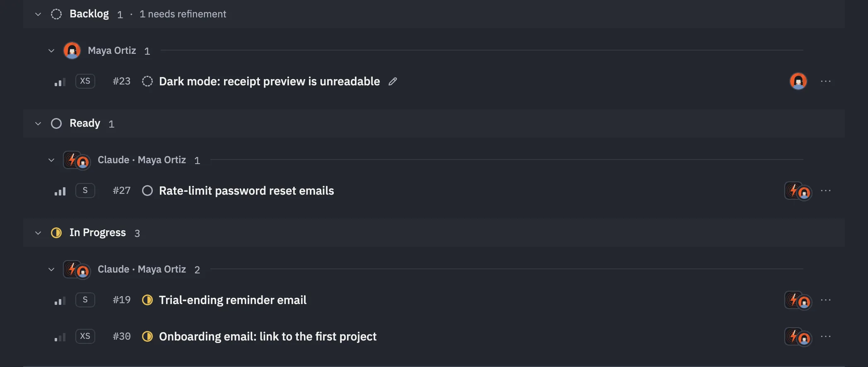The height and width of the screenshot is (367, 868).
Task: Change status circle of Rate-limit password reset emails
Action: point(147,191)
